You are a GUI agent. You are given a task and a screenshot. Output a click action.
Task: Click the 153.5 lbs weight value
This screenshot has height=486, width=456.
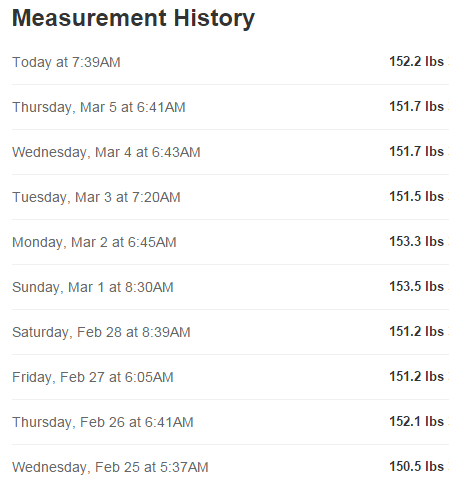[x=417, y=287]
